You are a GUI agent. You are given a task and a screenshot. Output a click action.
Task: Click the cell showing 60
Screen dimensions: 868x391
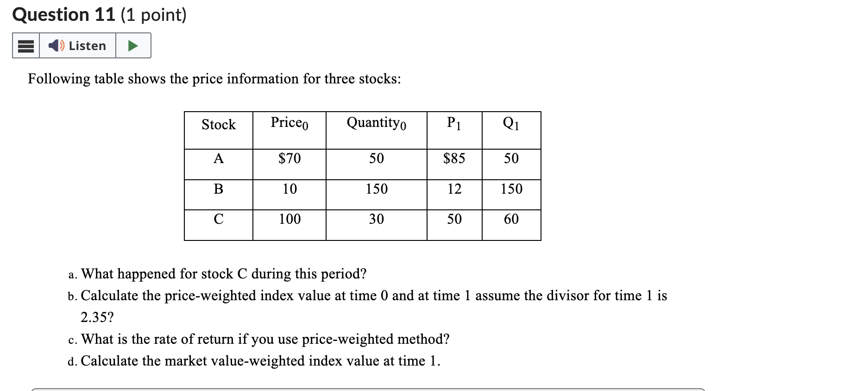point(510,219)
